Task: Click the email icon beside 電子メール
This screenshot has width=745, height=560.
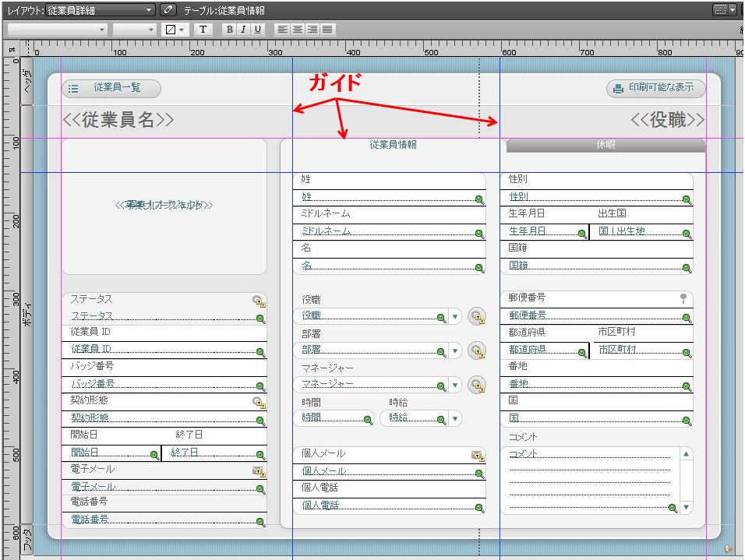Action: pos(258,470)
